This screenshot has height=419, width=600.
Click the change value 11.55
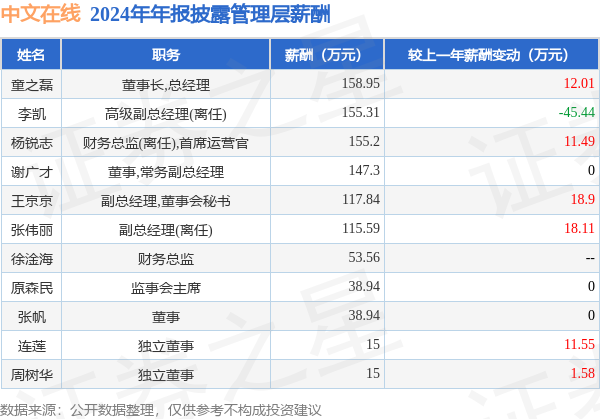point(579,344)
